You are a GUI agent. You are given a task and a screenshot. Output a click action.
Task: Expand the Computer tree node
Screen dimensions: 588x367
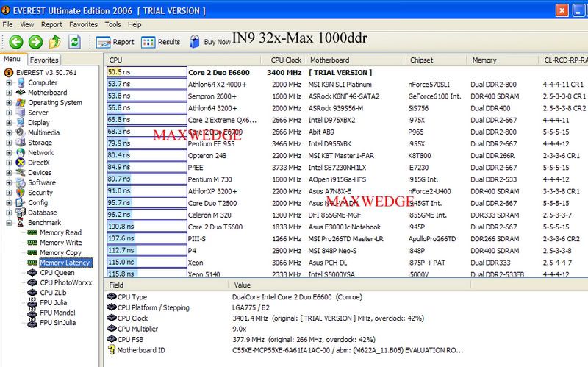click(x=9, y=82)
